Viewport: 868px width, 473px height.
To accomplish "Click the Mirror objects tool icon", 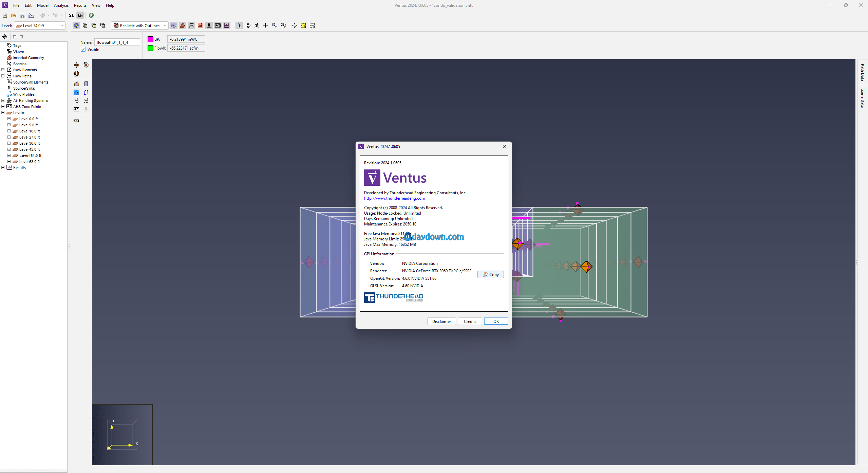I will click(76, 74).
